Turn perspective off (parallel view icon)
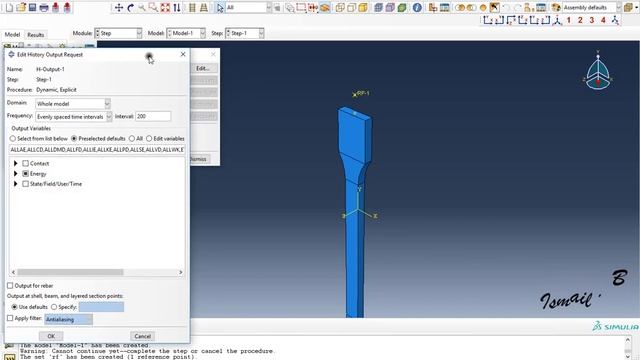Image resolution: width=640 pixels, height=360 pixels. coord(192,7)
